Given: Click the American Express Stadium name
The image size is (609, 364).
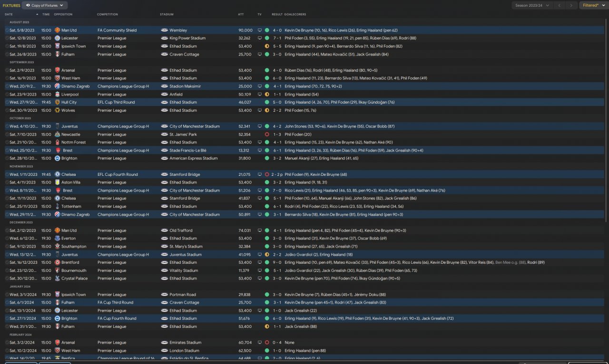Looking at the screenshot, I should tap(193, 158).
